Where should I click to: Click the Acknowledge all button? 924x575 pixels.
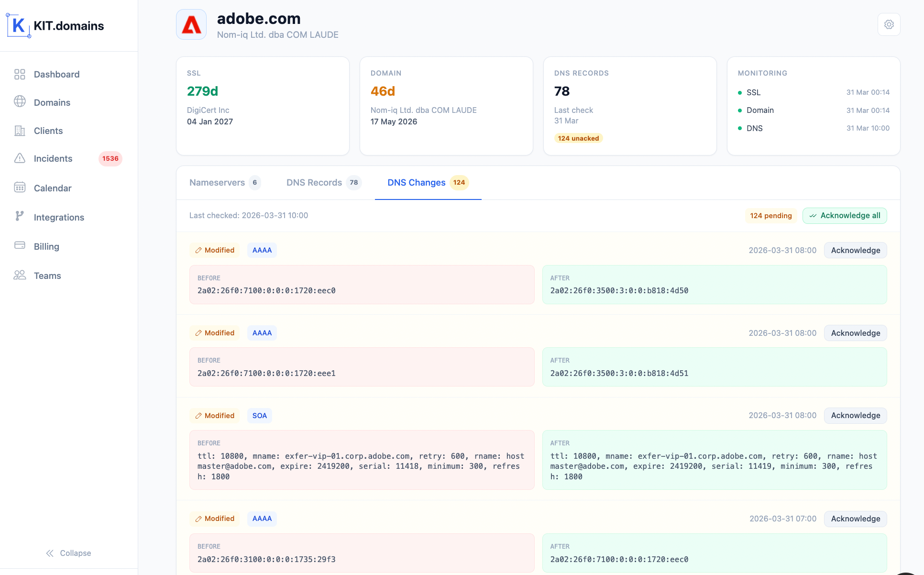845,215
